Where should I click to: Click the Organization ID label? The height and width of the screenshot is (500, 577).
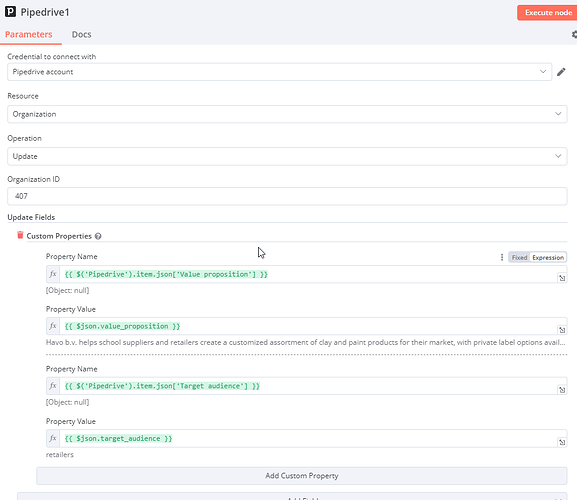[33, 179]
